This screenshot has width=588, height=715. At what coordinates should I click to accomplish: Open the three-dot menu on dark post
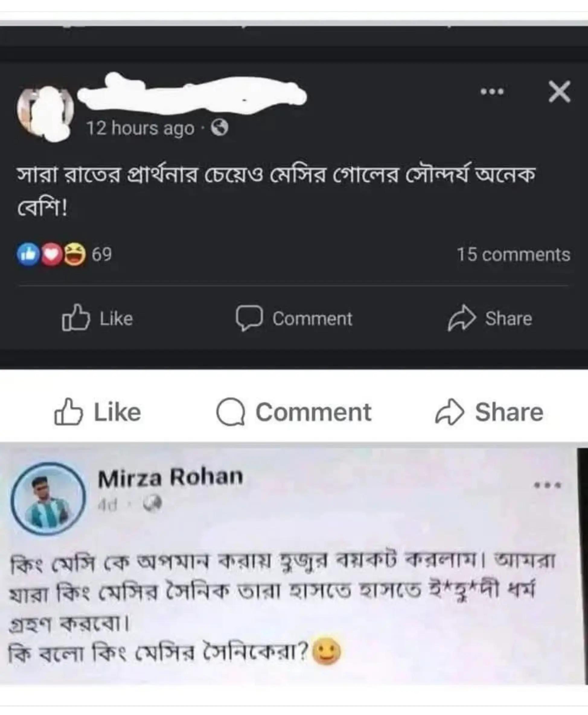click(x=492, y=91)
